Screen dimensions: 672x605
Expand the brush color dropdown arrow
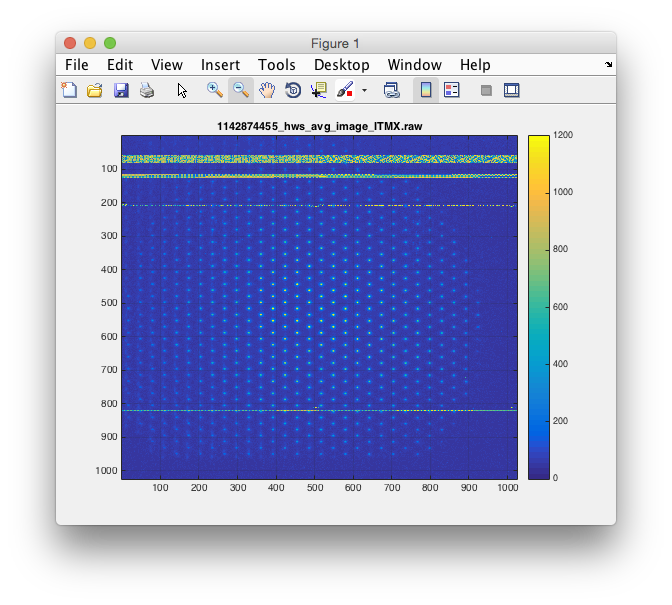pos(364,90)
